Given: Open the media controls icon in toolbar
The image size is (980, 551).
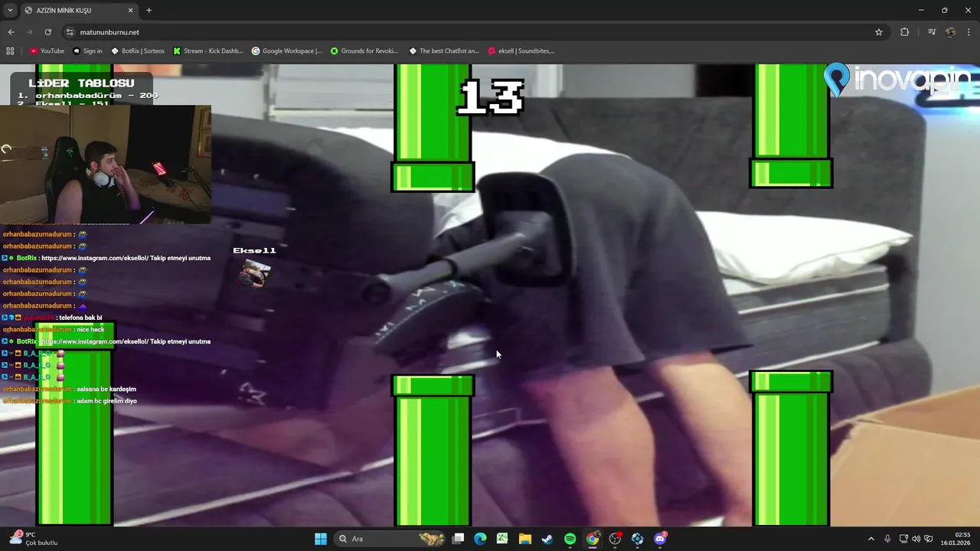Looking at the screenshot, I should point(932,32).
